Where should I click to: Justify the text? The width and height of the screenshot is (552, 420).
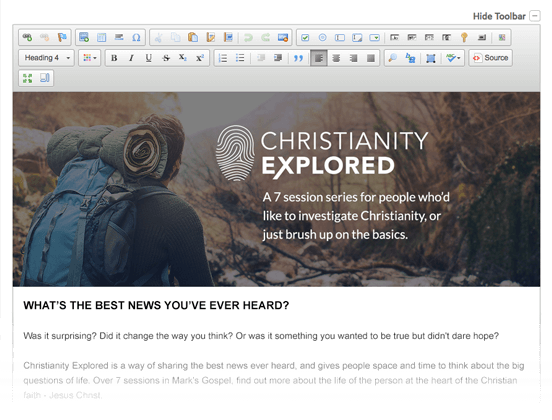point(371,58)
